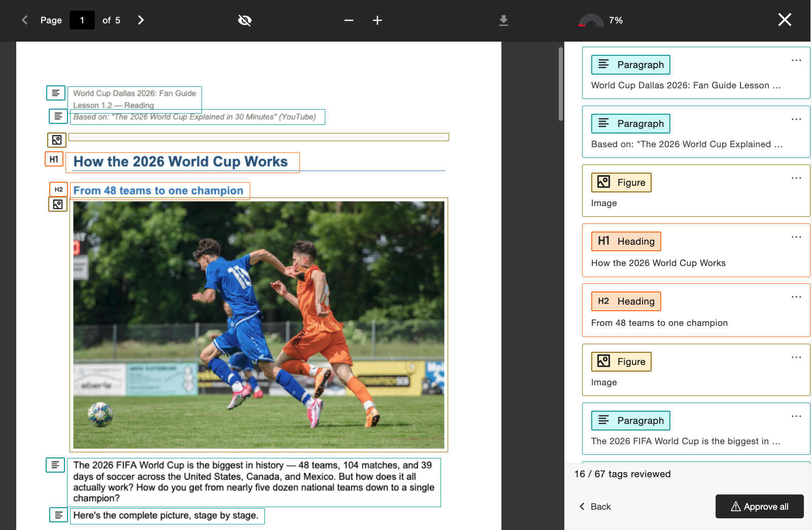Click Figure tag label on second Image card

point(621,361)
